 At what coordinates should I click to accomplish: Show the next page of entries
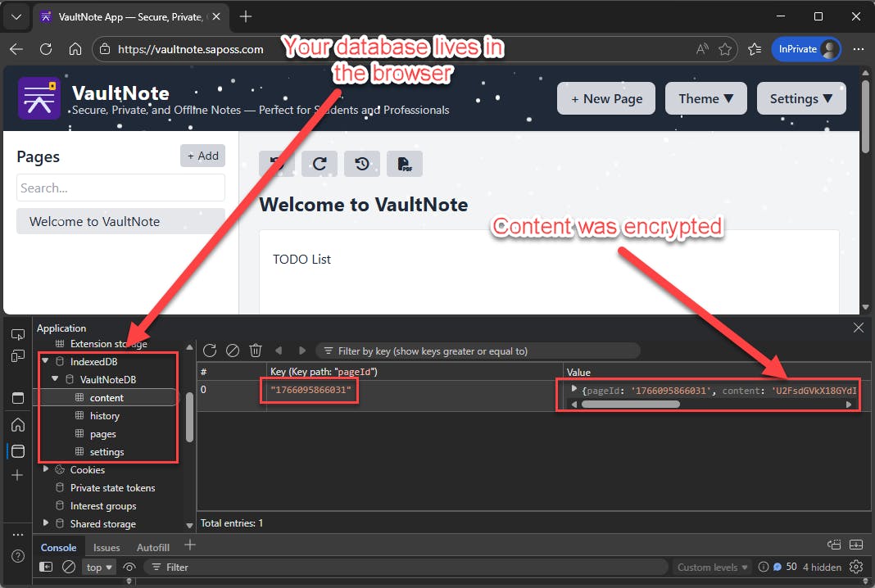[x=301, y=351]
